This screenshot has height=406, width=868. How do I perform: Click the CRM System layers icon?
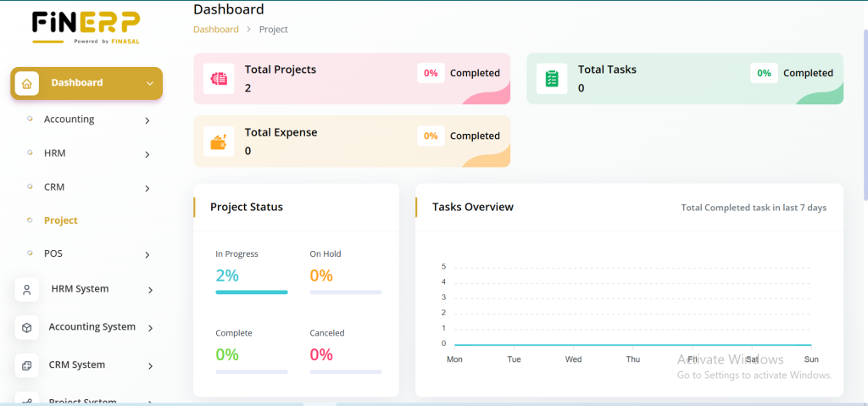[27, 365]
